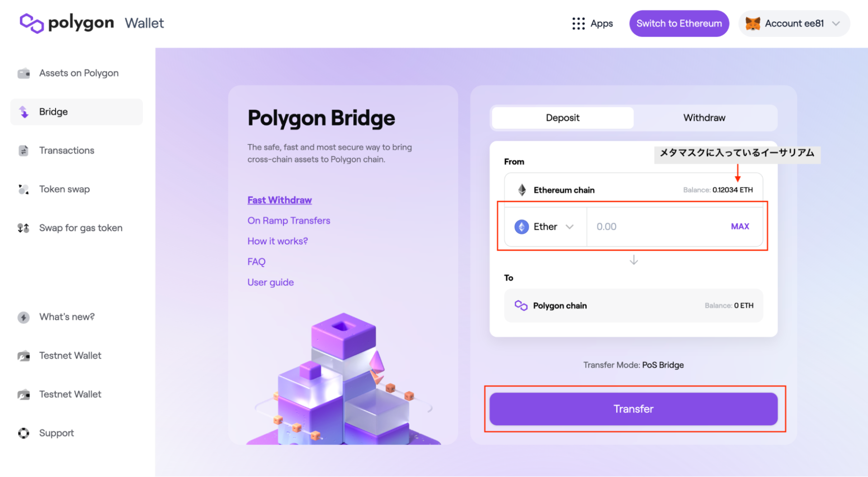Image resolution: width=868 pixels, height=477 pixels.
Task: Click the Token swap sidebar icon
Action: pos(24,189)
